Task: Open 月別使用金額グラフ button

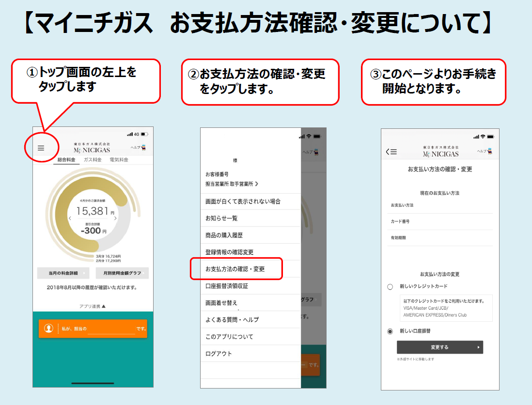Action: (122, 273)
